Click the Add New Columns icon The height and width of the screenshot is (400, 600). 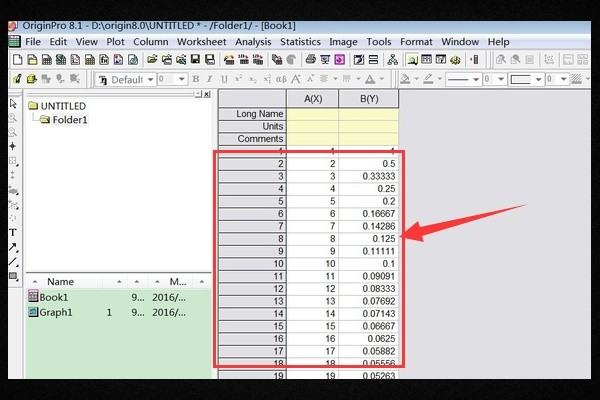pos(474,59)
